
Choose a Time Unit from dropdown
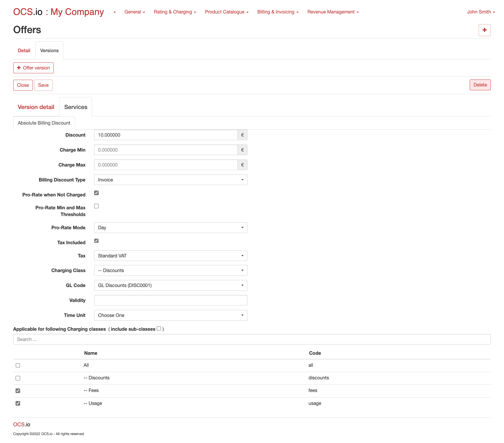(170, 315)
